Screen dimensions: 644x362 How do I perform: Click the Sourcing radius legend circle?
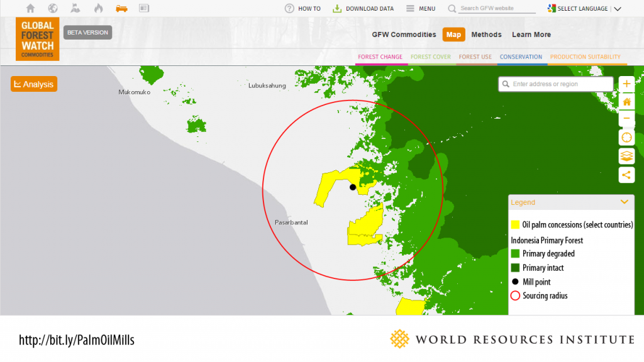[x=515, y=295]
